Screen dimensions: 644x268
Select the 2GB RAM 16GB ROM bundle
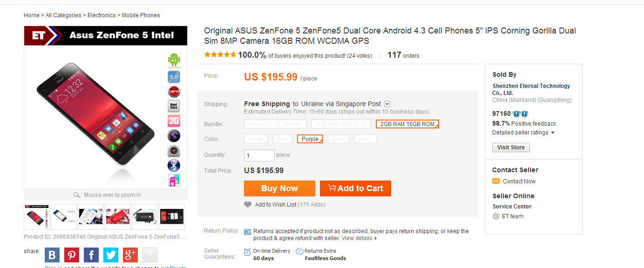point(407,124)
